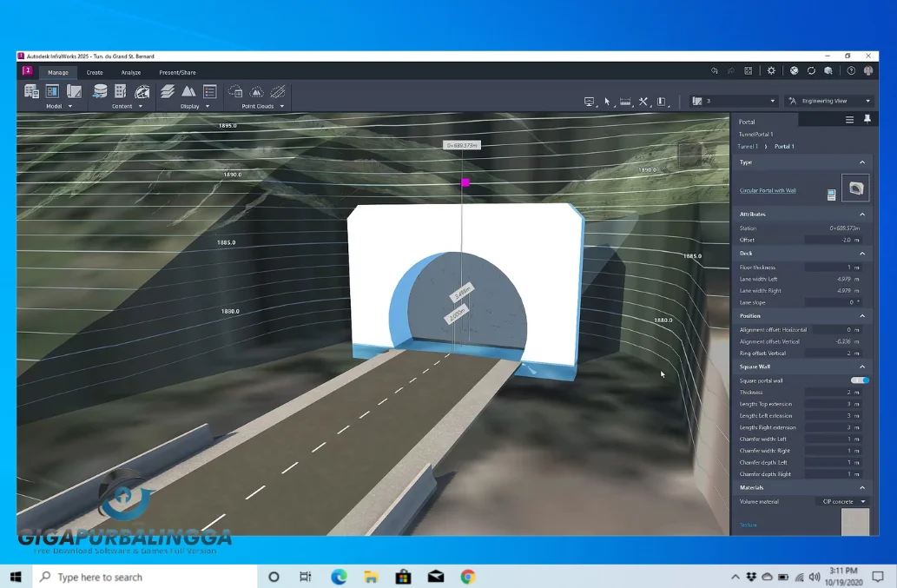The width and height of the screenshot is (897, 588).
Task: Activate the arrow selection tool in toolbar
Action: pos(607,102)
